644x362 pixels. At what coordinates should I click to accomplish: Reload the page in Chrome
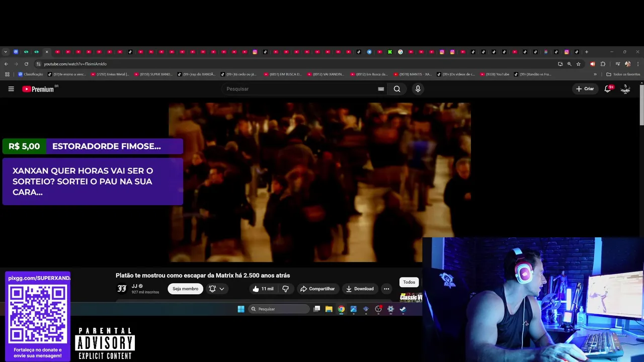click(x=26, y=64)
